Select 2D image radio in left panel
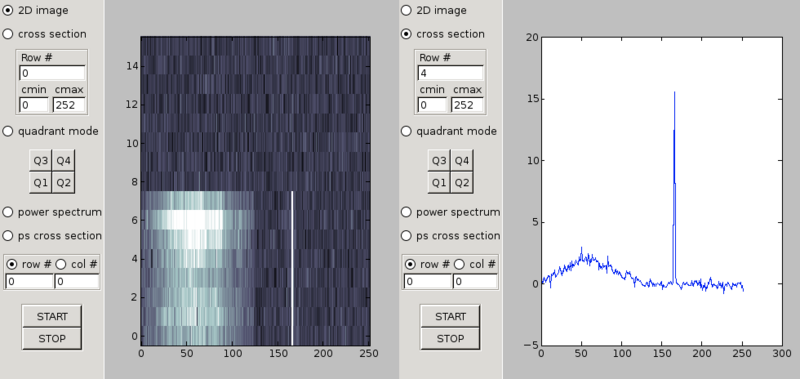 [x=8, y=10]
